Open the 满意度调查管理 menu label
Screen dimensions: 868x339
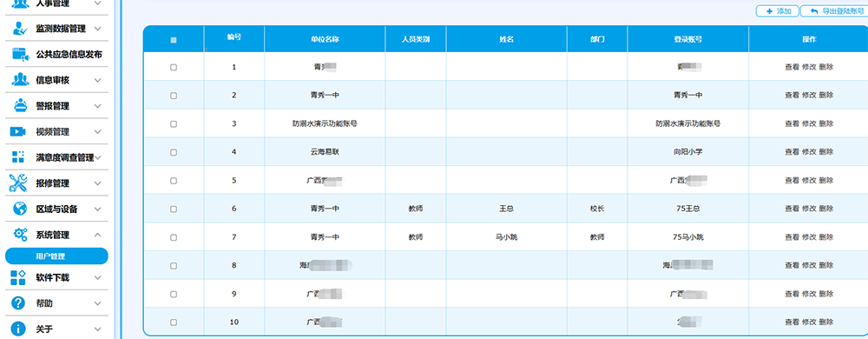coord(65,157)
